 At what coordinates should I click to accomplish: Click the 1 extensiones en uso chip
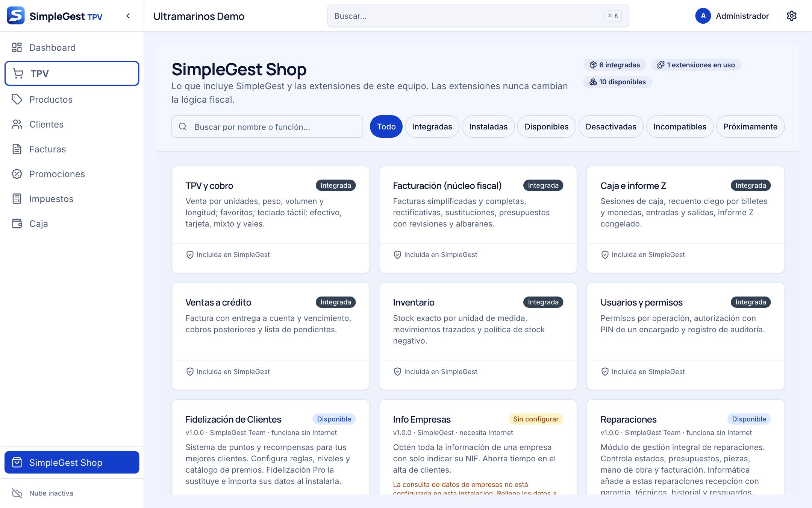tap(696, 65)
